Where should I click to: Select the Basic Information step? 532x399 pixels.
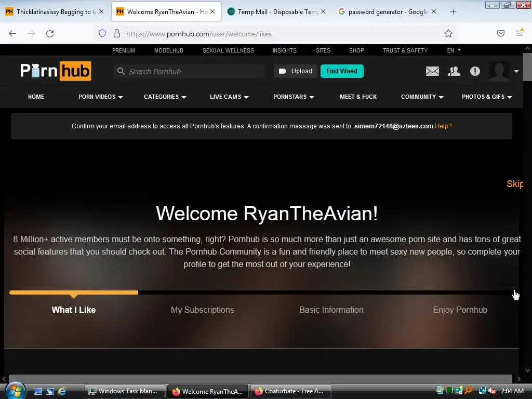coord(331,310)
